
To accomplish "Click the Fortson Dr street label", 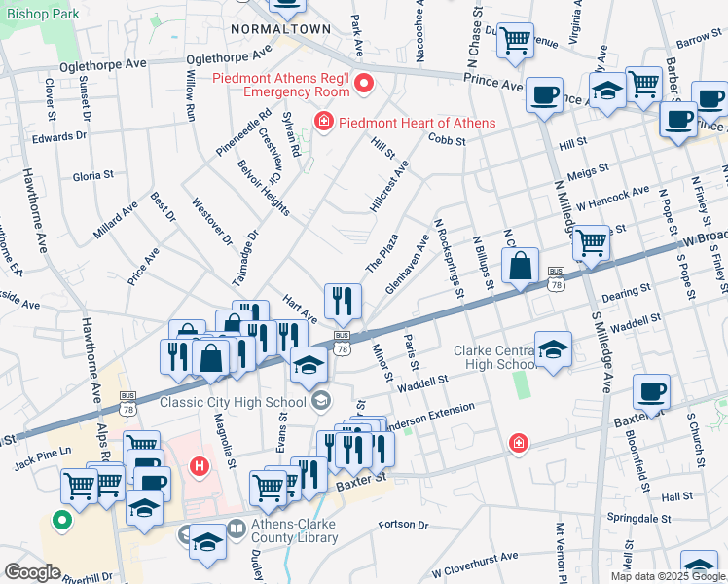I will click(403, 525).
